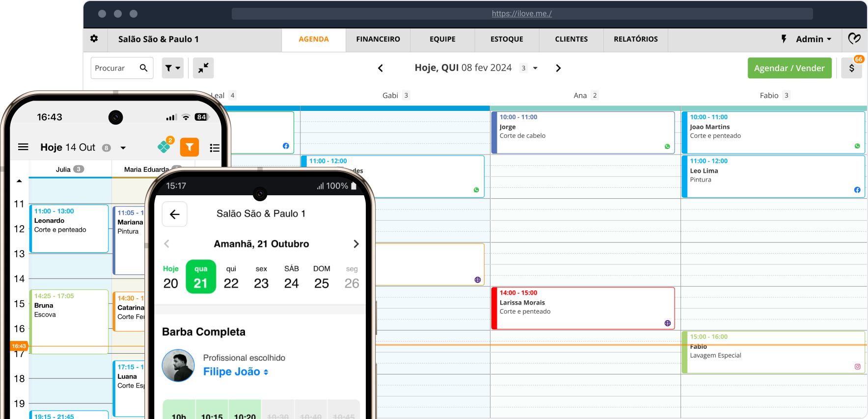Click WhatsApp icon on Jorge appointment
This screenshot has height=419, width=868.
[667, 146]
